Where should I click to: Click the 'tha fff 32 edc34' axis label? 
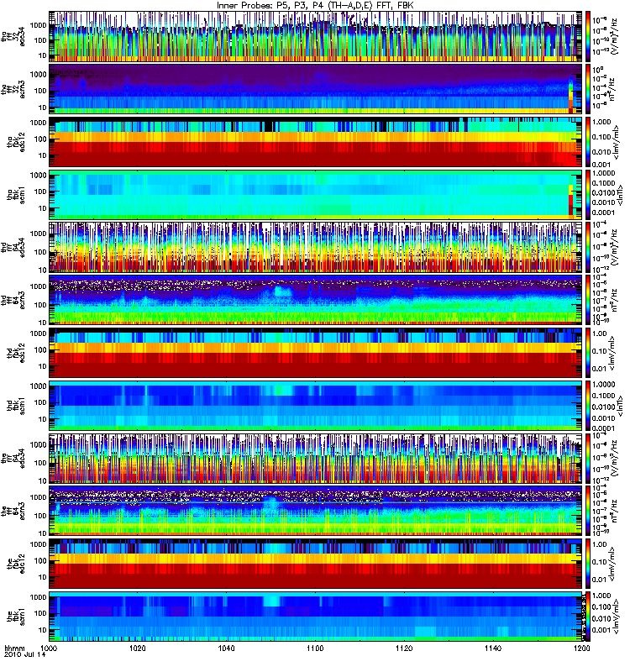click(13, 36)
